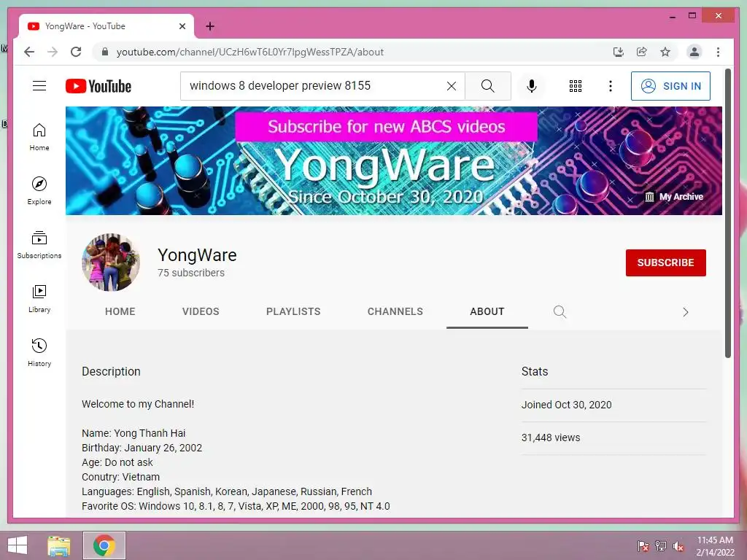The width and height of the screenshot is (747, 560).
Task: Click the browser forward arrow
Action: click(53, 52)
